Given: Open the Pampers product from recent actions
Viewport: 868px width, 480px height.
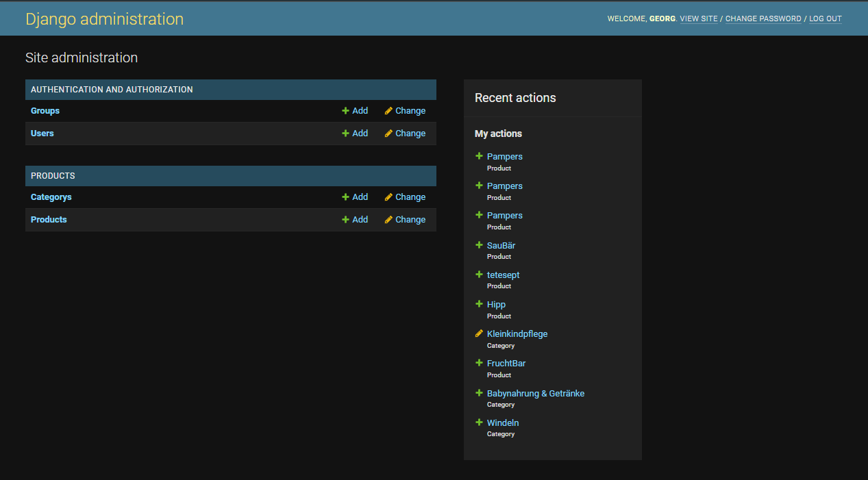Looking at the screenshot, I should coord(504,156).
